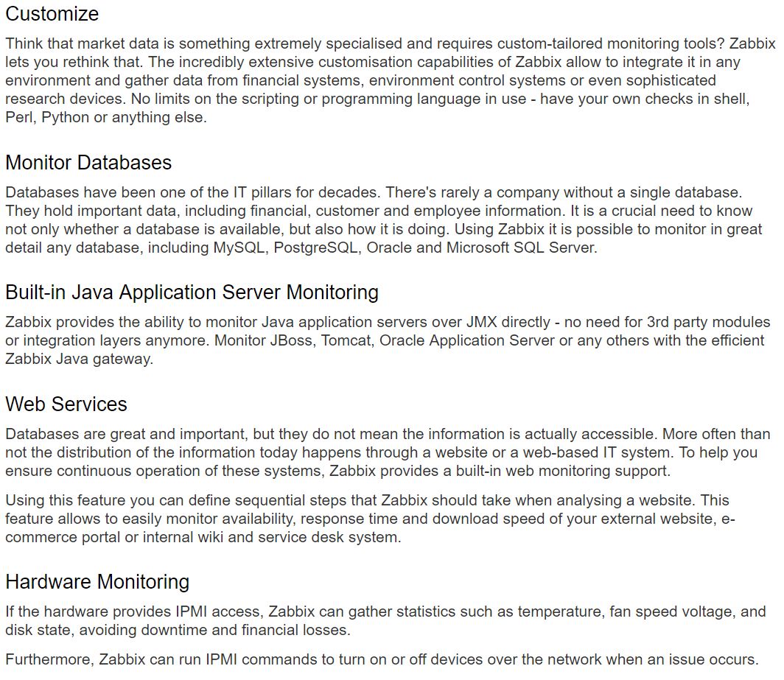This screenshot has height=680, width=784.
Task: Click the "Web Services" heading
Action: click(x=66, y=404)
